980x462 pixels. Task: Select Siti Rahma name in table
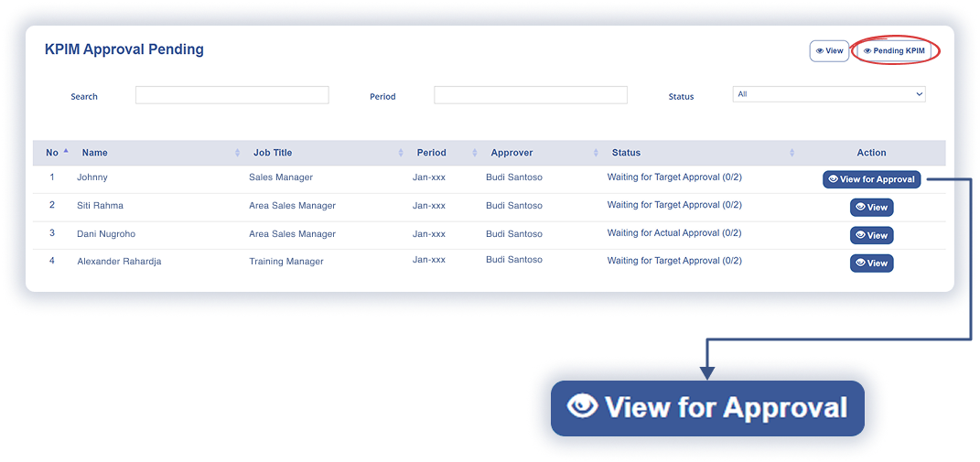[100, 206]
